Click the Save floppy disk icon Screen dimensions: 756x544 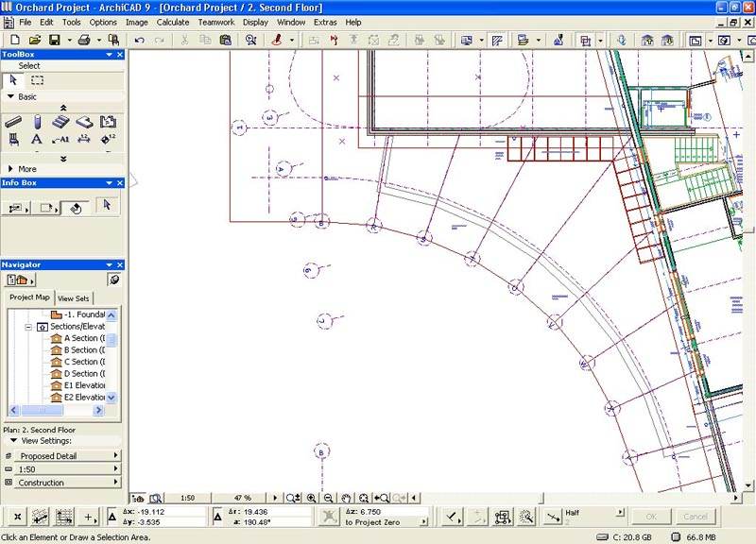pyautogui.click(x=55, y=41)
